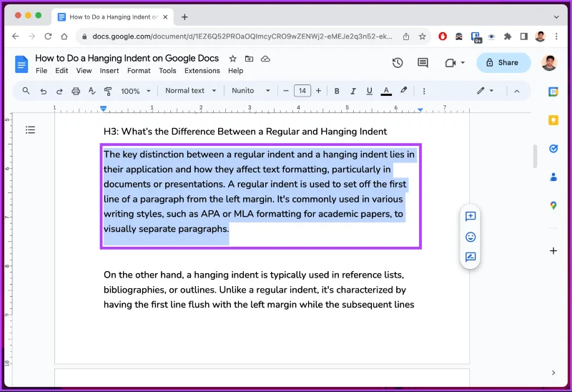Close the Hanging Indent tab
Screen dimensions: 572x392
165,16
